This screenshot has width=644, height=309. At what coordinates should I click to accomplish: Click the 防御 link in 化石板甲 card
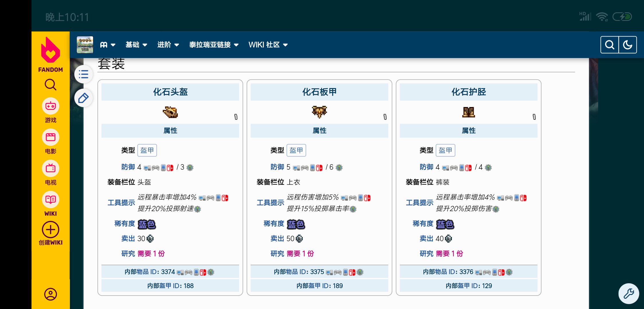277,167
